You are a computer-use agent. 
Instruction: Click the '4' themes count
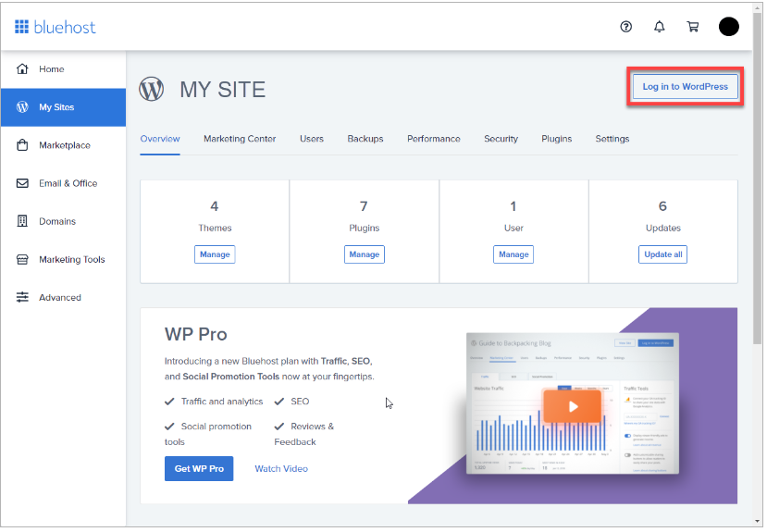tap(215, 206)
